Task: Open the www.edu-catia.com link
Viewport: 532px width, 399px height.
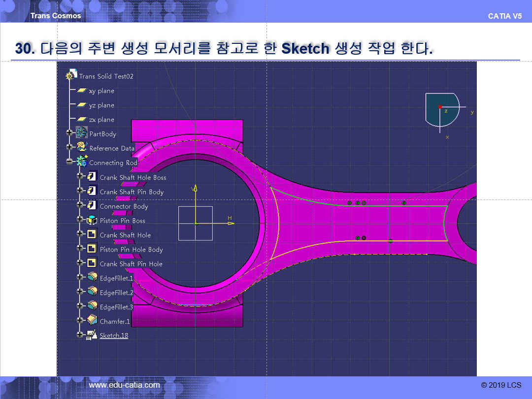Action: point(124,385)
